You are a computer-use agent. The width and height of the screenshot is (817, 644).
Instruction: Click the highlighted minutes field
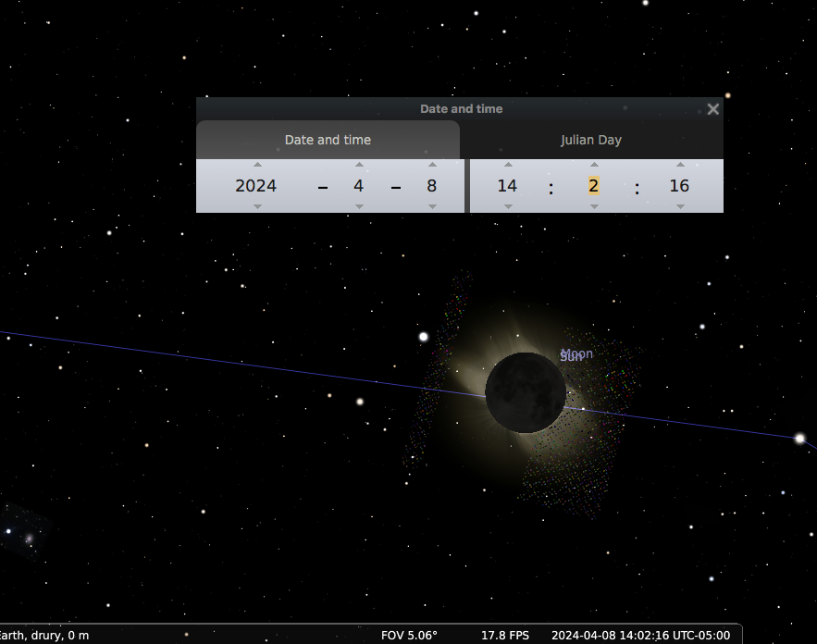(x=593, y=186)
